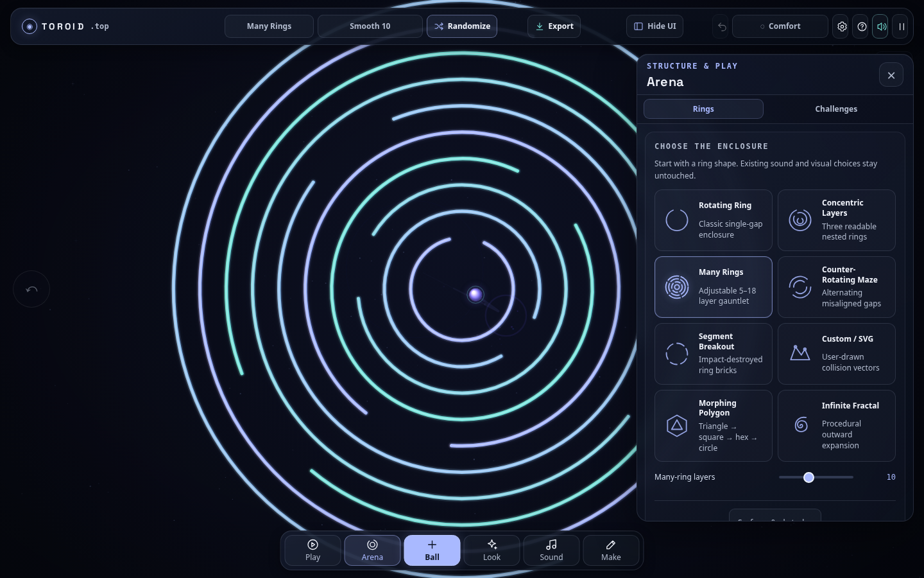The width and height of the screenshot is (924, 578).
Task: Open the help question mark icon
Action: click(862, 26)
